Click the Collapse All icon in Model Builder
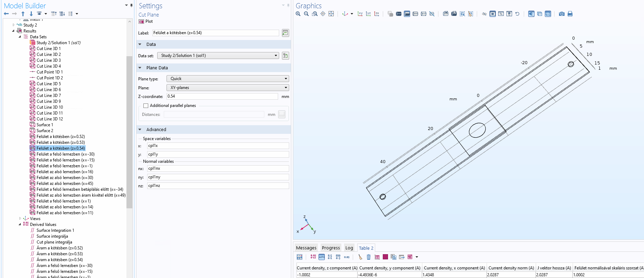The height and width of the screenshot is (278, 644). pyautogui.click(x=54, y=14)
